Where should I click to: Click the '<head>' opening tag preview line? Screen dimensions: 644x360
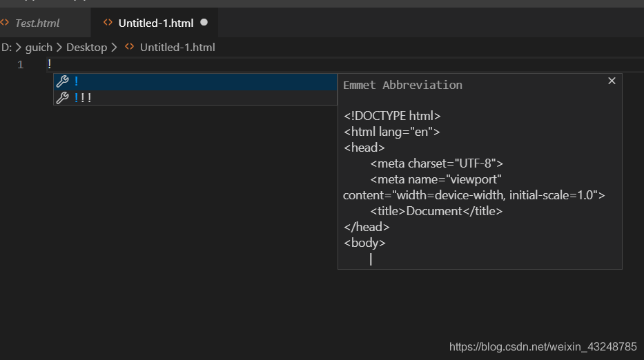click(364, 148)
